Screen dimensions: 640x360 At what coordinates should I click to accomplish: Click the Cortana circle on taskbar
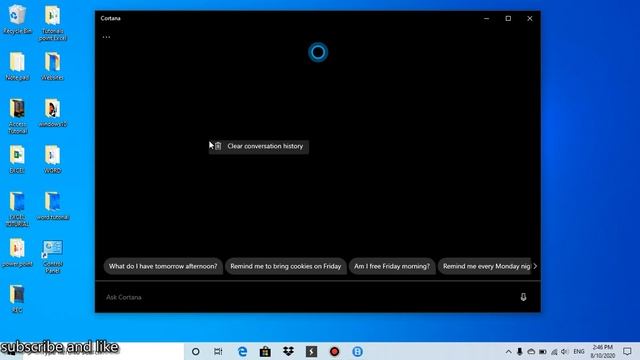(x=196, y=351)
